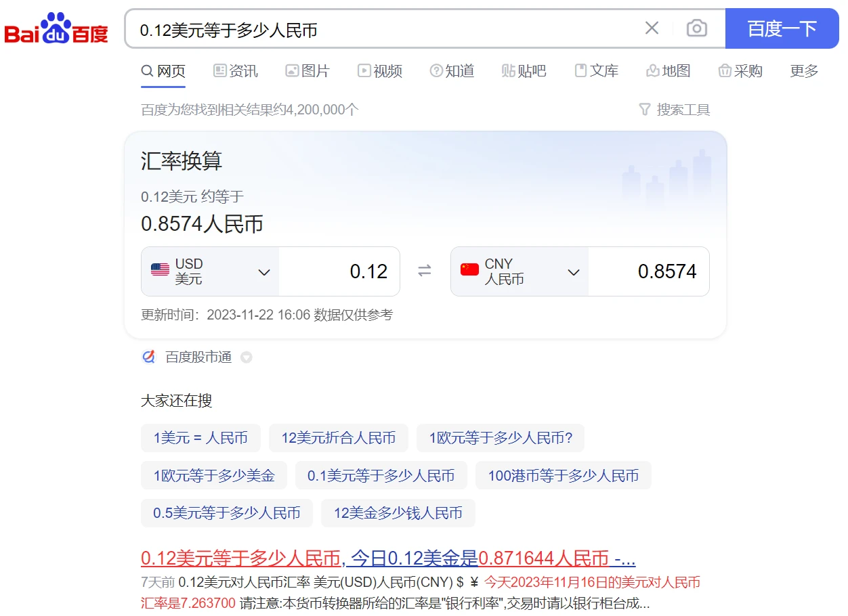848x616 pixels.
Task: Open result 今日0.12美金是0.871644人民币
Action: click(x=388, y=558)
